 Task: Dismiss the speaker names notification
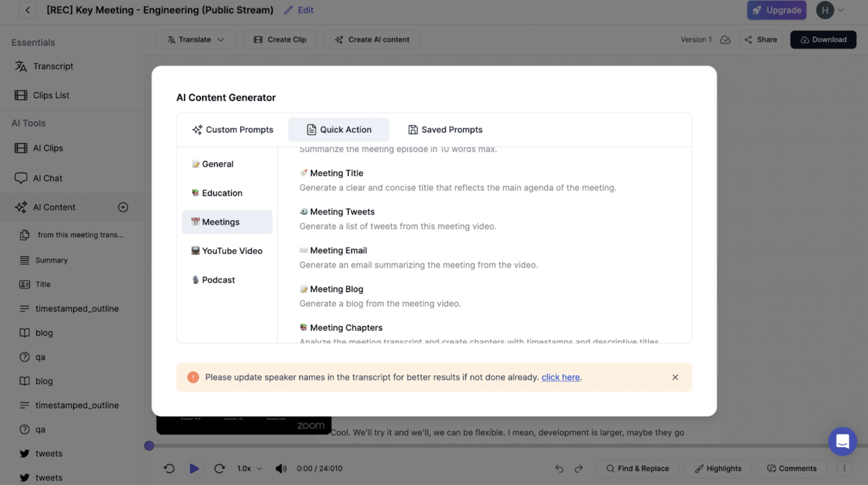coord(675,377)
